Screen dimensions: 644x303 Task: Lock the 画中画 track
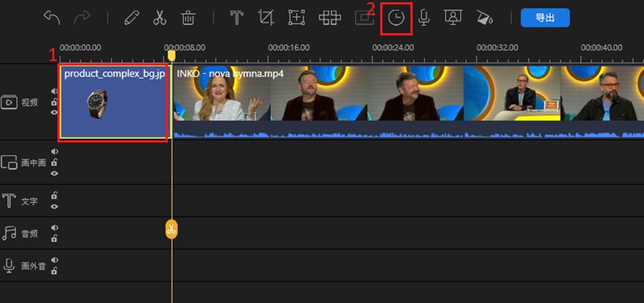point(54,162)
